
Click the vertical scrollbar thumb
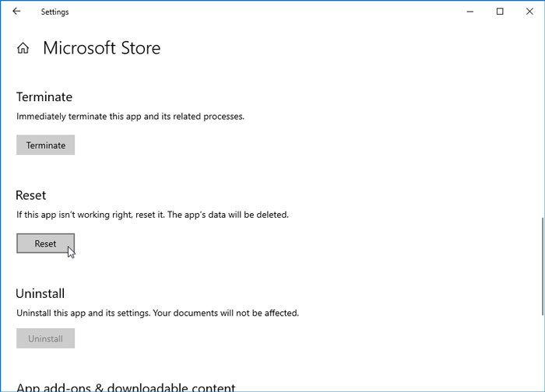click(540, 264)
